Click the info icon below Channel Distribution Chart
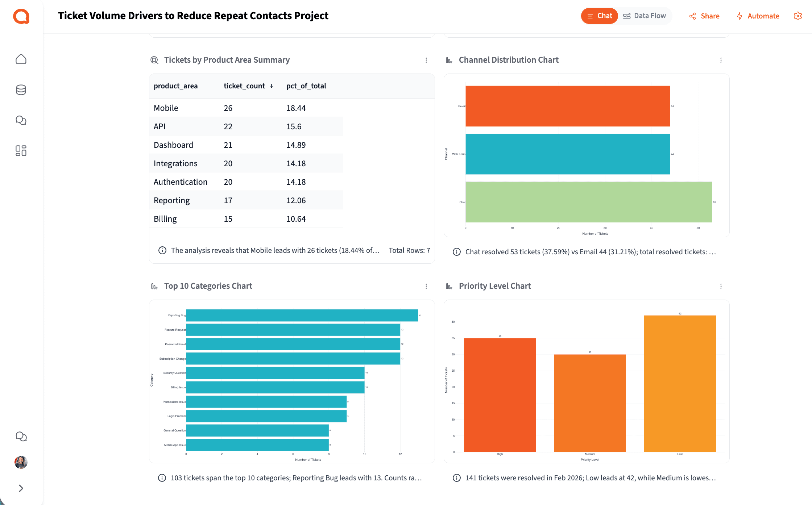The image size is (812, 505). click(456, 251)
